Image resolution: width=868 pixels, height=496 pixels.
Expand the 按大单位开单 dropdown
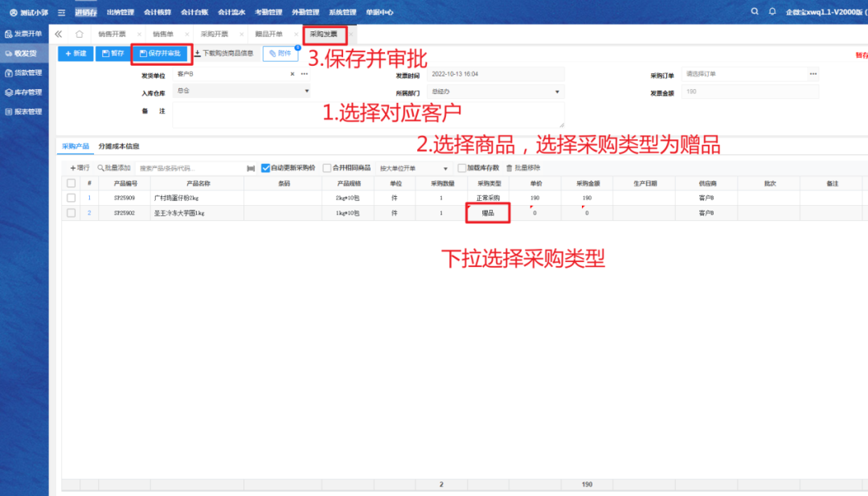coord(445,169)
